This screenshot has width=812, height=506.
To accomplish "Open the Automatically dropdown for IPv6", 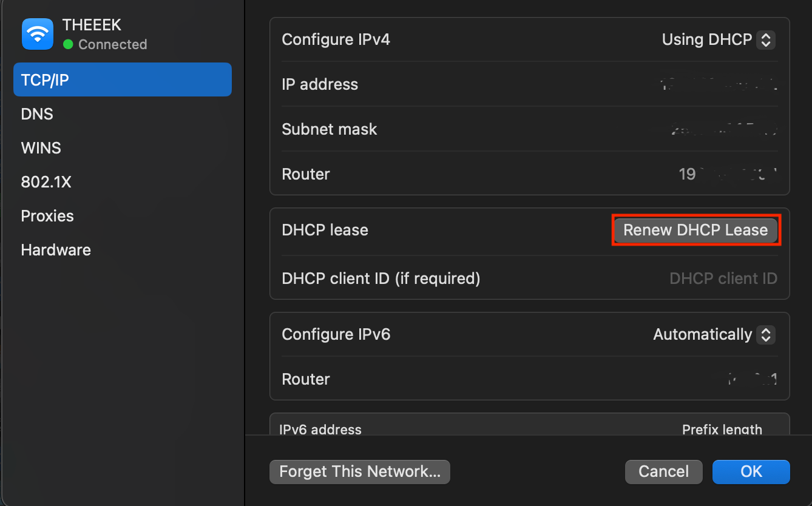I will tap(714, 334).
